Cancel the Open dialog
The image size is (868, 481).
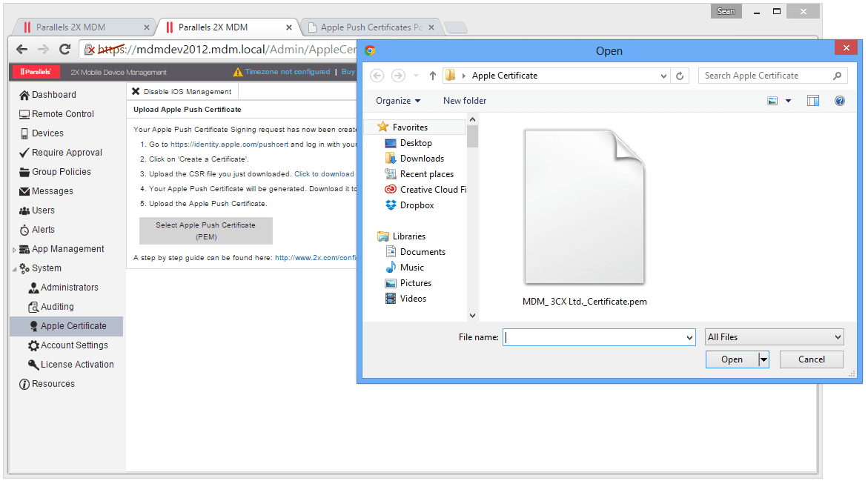coord(812,359)
